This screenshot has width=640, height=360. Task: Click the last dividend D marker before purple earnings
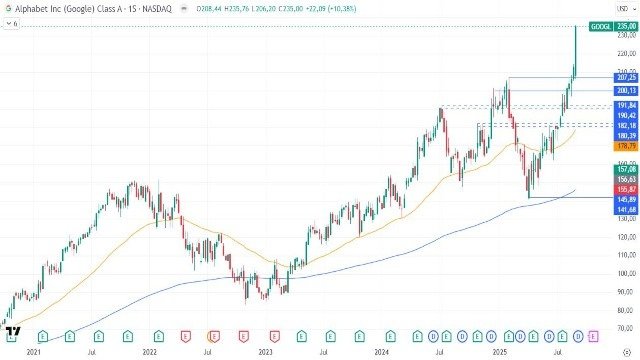tap(578, 336)
